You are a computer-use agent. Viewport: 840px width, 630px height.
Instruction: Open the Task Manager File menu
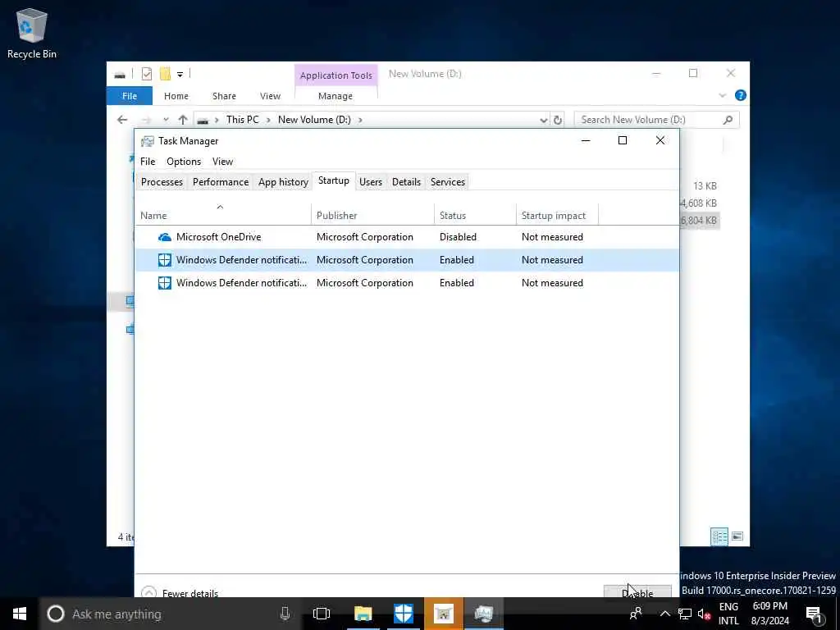(148, 162)
